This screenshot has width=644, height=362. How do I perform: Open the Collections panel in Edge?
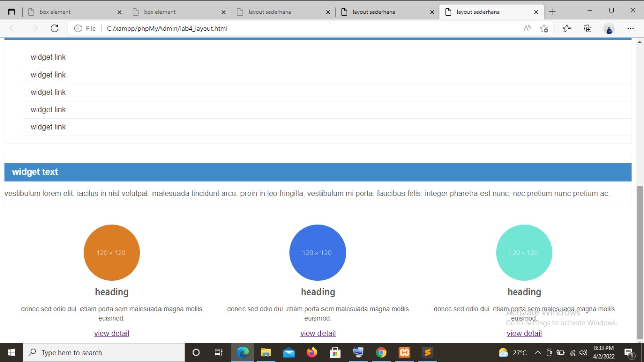tap(588, 28)
